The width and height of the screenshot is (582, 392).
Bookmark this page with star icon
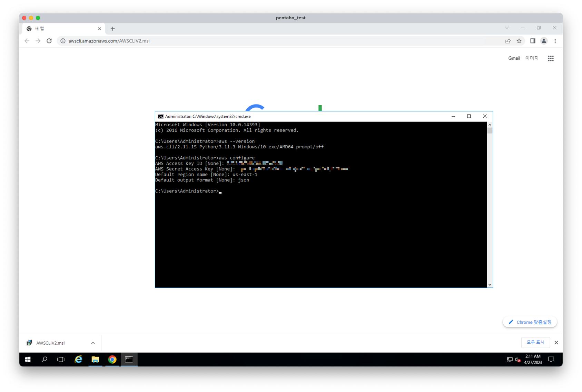coord(519,41)
